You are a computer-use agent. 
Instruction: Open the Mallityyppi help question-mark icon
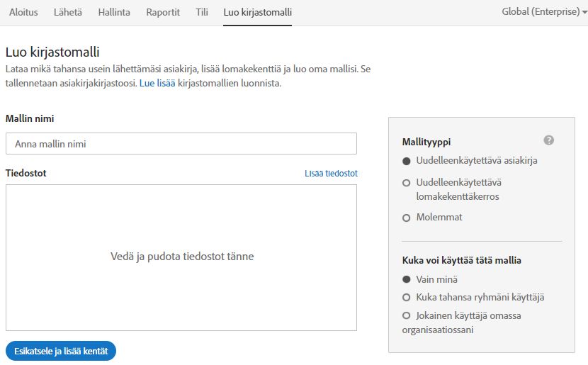pyautogui.click(x=548, y=140)
